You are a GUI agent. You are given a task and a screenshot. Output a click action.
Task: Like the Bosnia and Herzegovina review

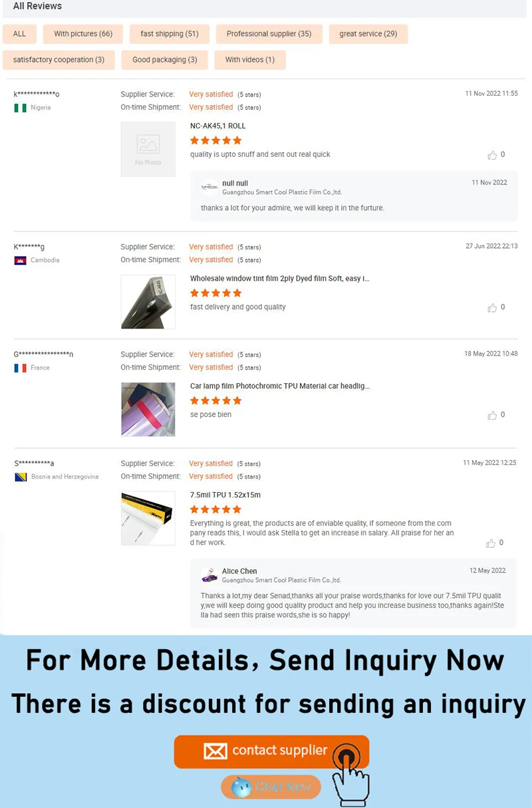(491, 543)
